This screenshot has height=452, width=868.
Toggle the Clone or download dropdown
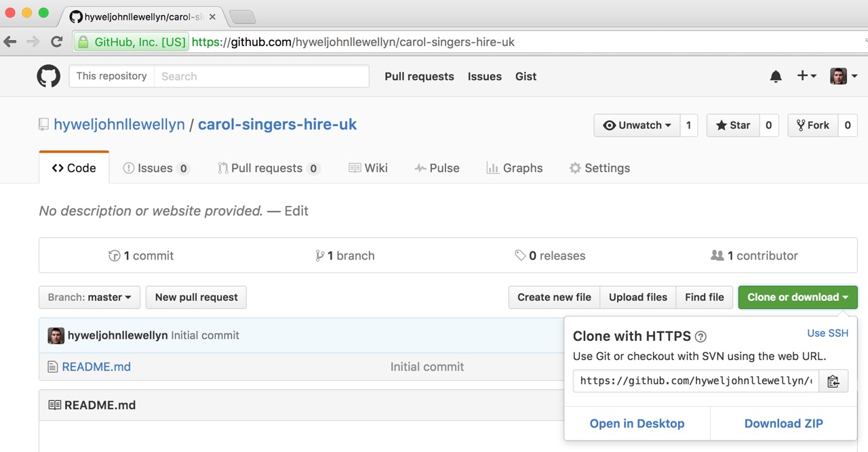(x=797, y=297)
